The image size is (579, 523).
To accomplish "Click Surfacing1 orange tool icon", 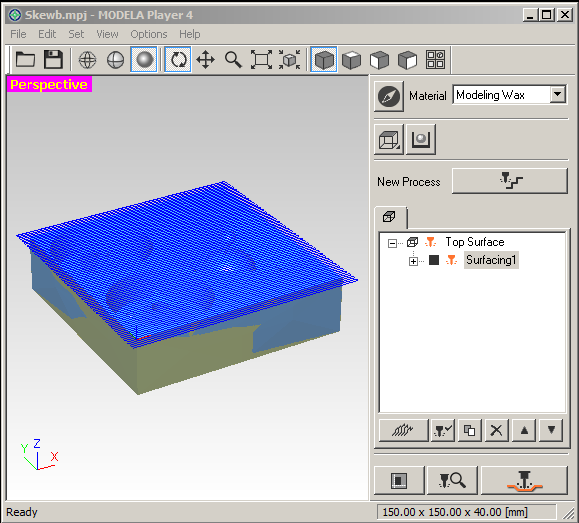I will (x=451, y=260).
